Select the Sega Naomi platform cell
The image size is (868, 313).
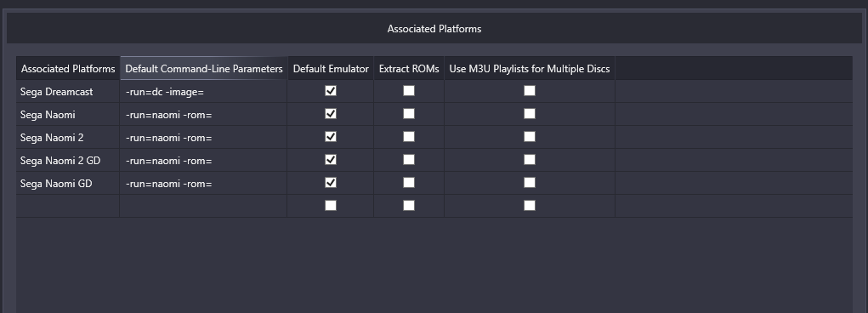tap(68, 114)
